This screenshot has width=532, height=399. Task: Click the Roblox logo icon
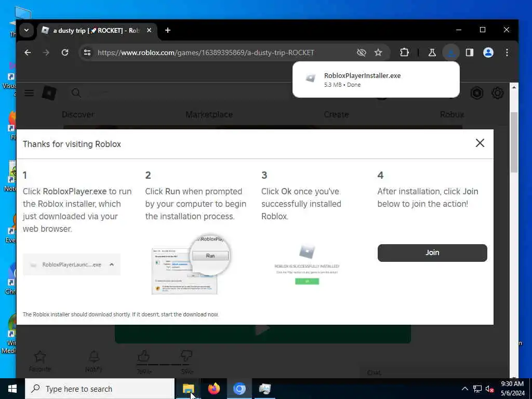tap(49, 93)
